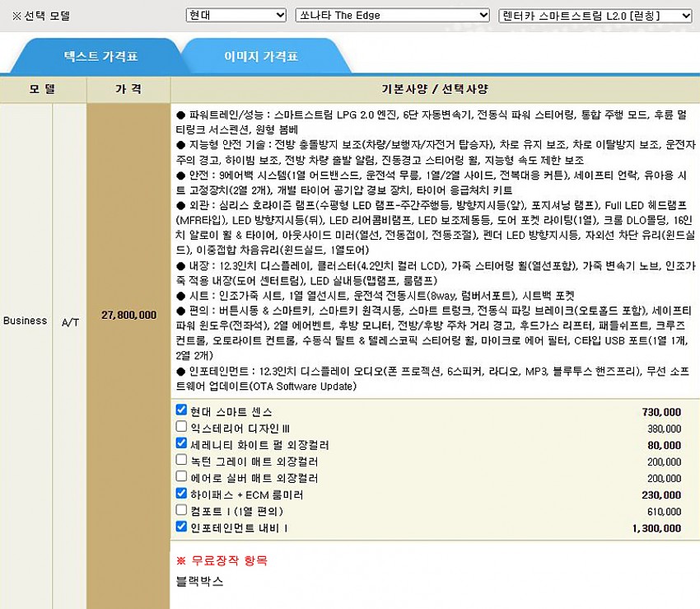The height and width of the screenshot is (609, 700).
Task: Click the 기본사항 / 선택사항 column header
Action: click(x=435, y=89)
